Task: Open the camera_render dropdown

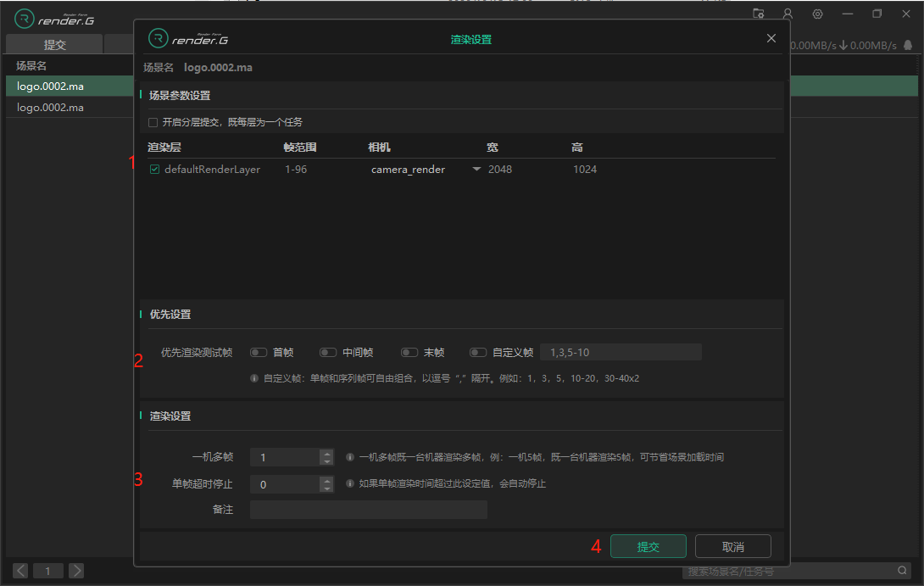Action: click(476, 170)
